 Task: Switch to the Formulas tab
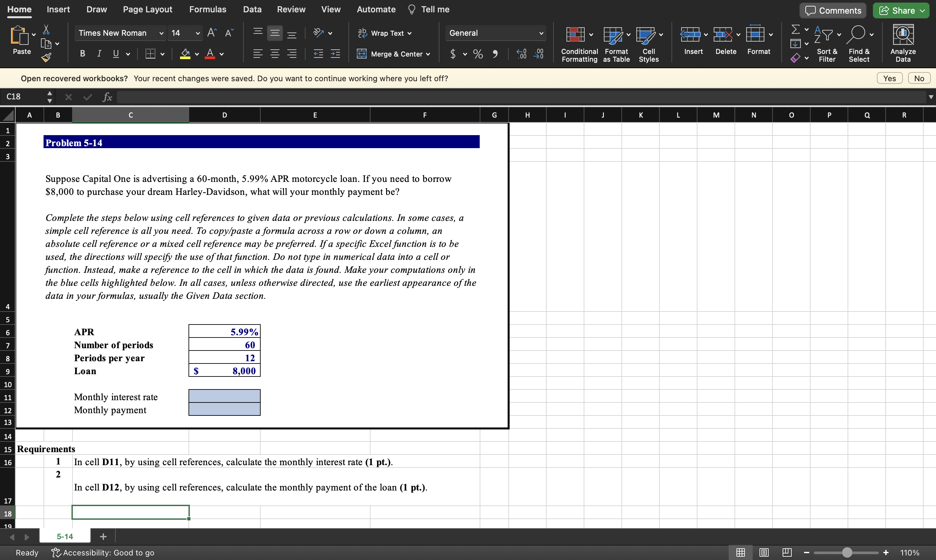click(208, 9)
